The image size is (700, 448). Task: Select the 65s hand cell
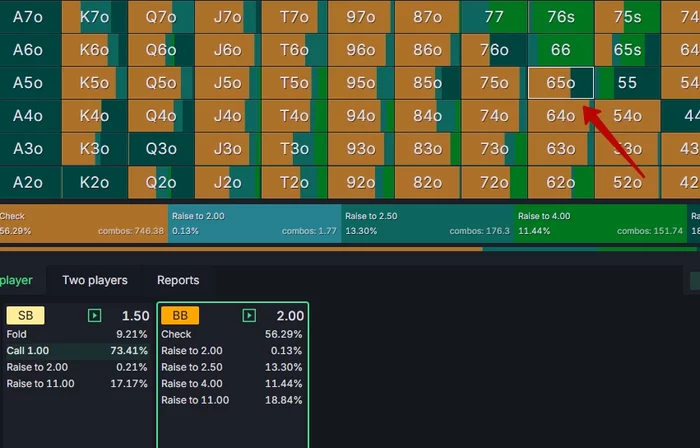(627, 50)
